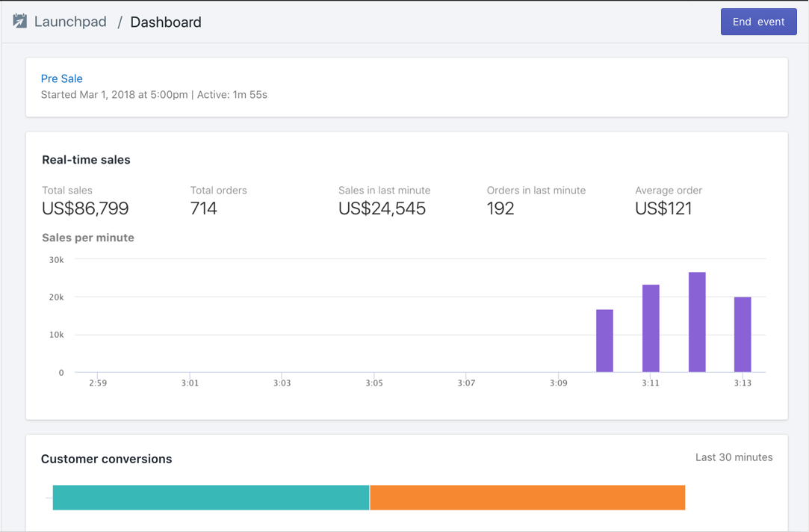Click the 2:59 x-axis label

[98, 383]
